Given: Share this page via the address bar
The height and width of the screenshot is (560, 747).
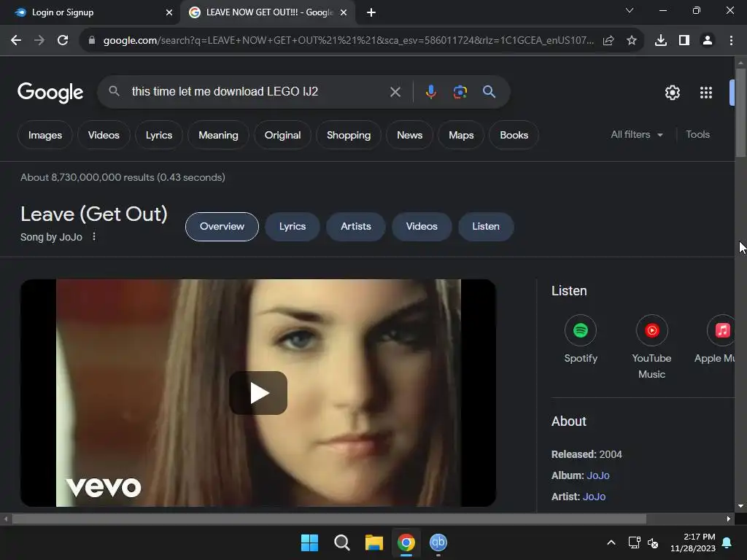Looking at the screenshot, I should pyautogui.click(x=608, y=41).
